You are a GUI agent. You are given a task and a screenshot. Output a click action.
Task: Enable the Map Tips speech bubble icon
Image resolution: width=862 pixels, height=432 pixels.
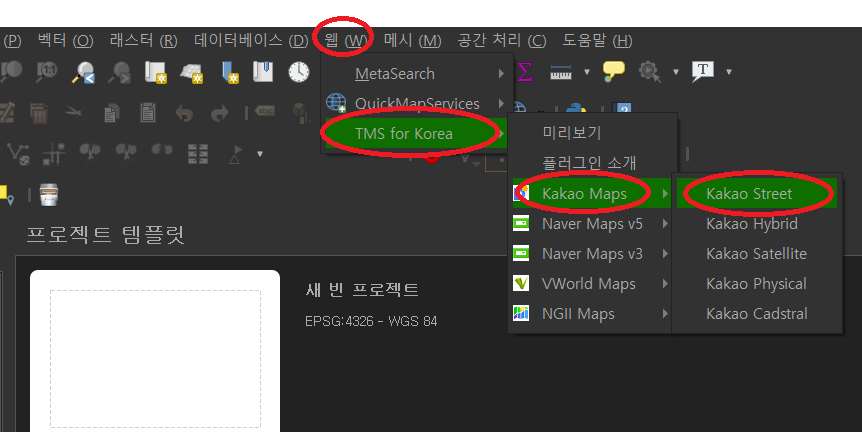(x=614, y=71)
